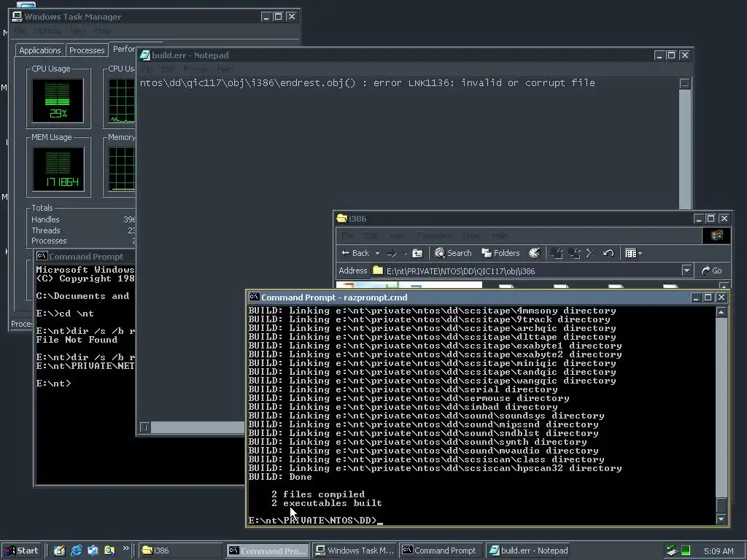This screenshot has width=747, height=560.
Task: Open Outlook Express quick launch icon
Action: (x=93, y=551)
